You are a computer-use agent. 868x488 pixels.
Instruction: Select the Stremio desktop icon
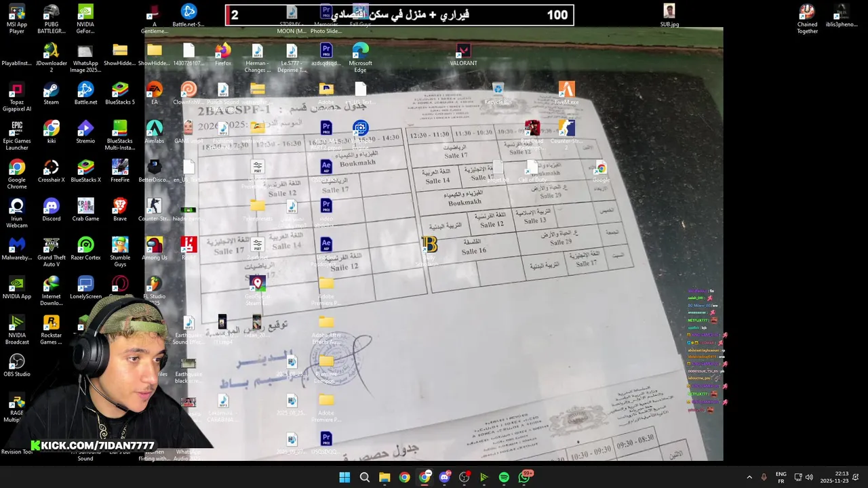click(85, 133)
